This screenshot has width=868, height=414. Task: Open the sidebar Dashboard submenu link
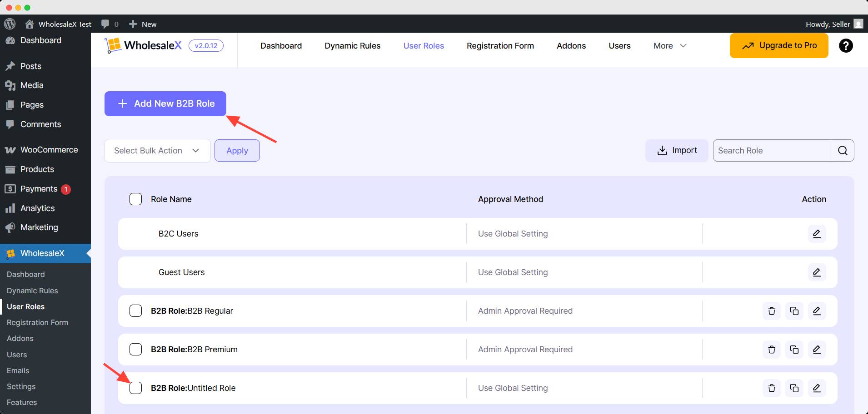(x=25, y=274)
